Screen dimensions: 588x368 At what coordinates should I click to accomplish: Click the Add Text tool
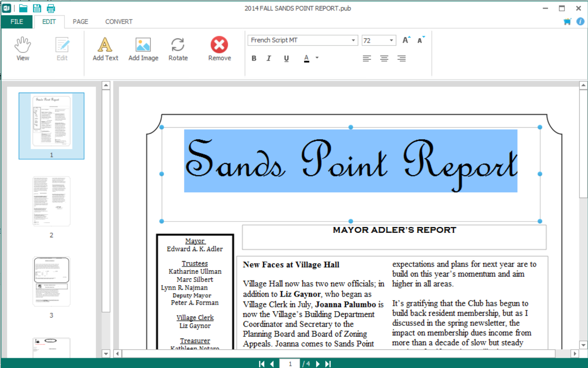click(105, 49)
